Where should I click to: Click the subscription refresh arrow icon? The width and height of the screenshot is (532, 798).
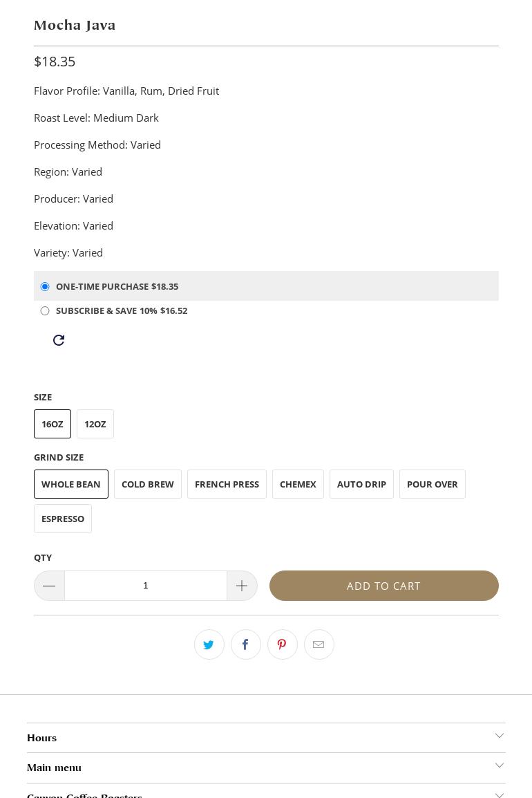(x=59, y=340)
